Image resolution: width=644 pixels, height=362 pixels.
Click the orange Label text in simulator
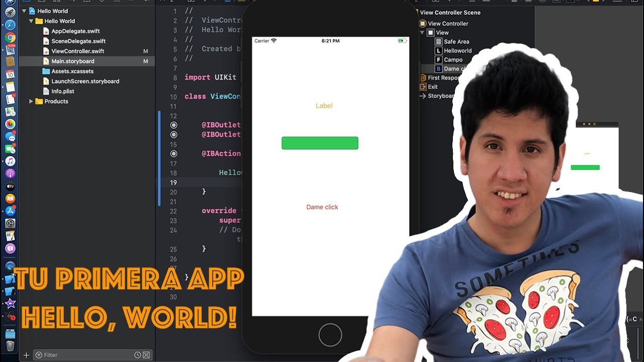coord(324,106)
